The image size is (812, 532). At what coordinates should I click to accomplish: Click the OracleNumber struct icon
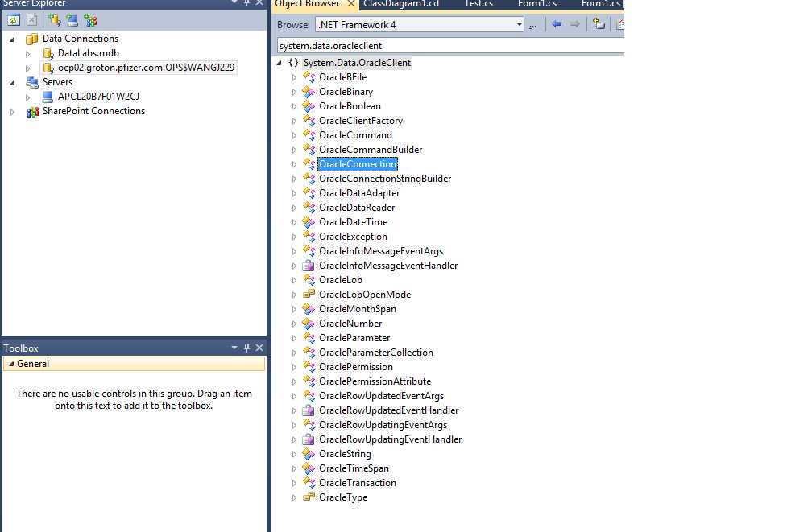309,324
